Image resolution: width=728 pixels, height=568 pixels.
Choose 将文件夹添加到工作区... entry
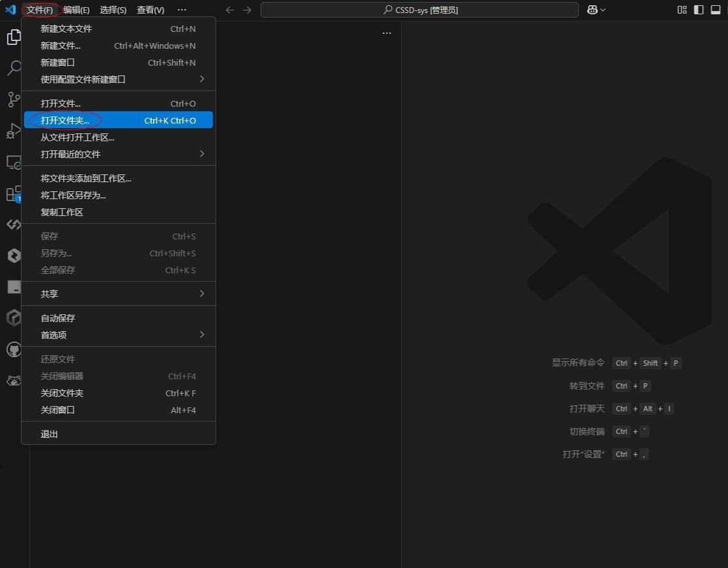tap(119, 178)
